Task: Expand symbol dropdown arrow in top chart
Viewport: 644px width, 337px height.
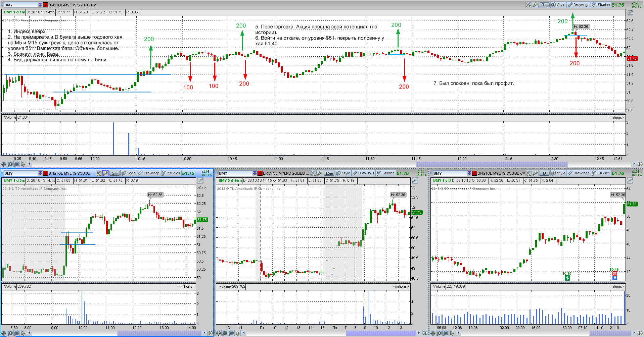Action: click(x=40, y=5)
